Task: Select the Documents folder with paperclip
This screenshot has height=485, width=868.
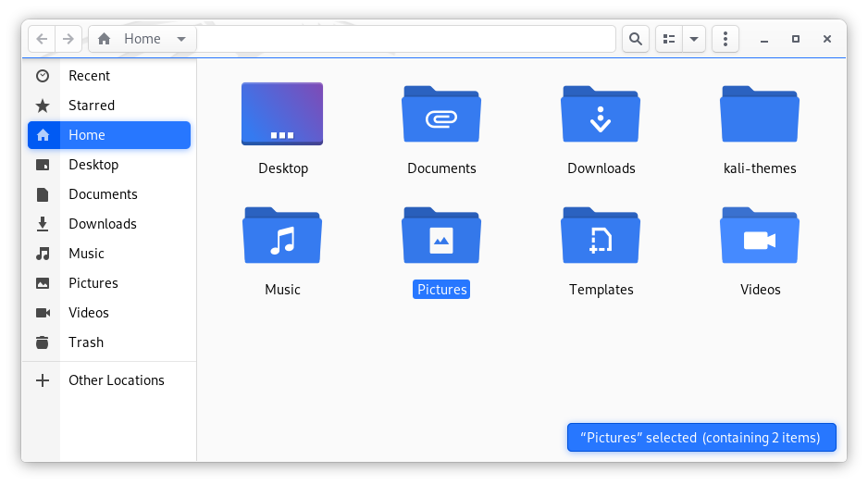Action: coord(441,114)
